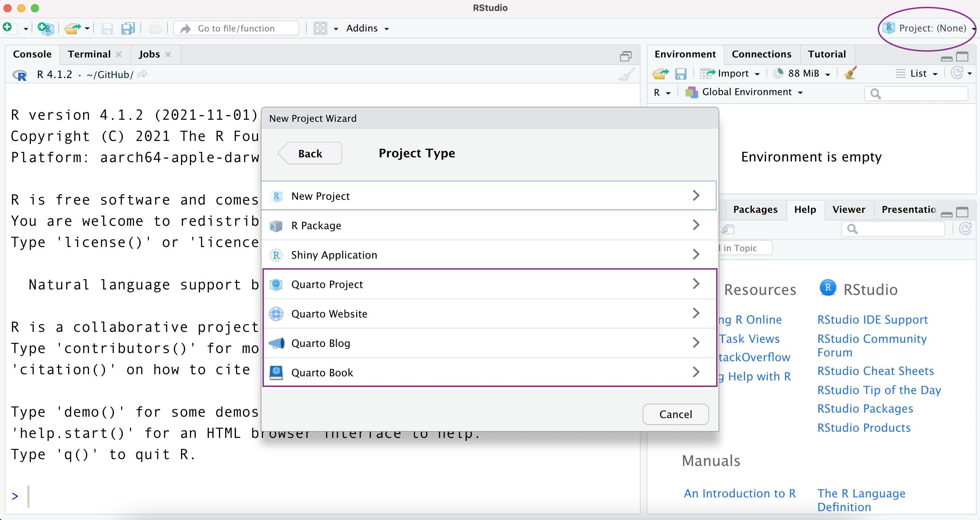Switch to the Terminal tab
980x520 pixels.
[88, 54]
